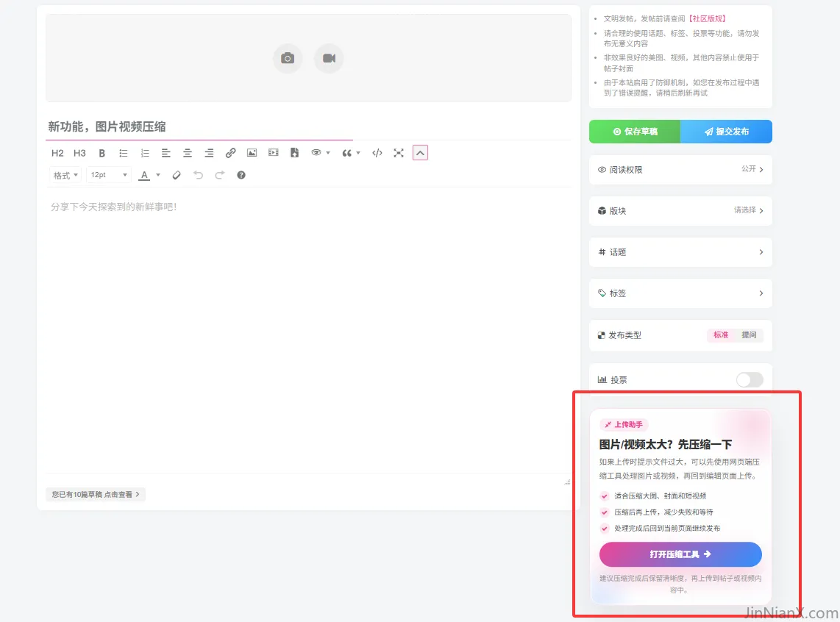Click 打开压缩工具 open compression tool button
This screenshot has height=622, width=840.
pyautogui.click(x=680, y=554)
